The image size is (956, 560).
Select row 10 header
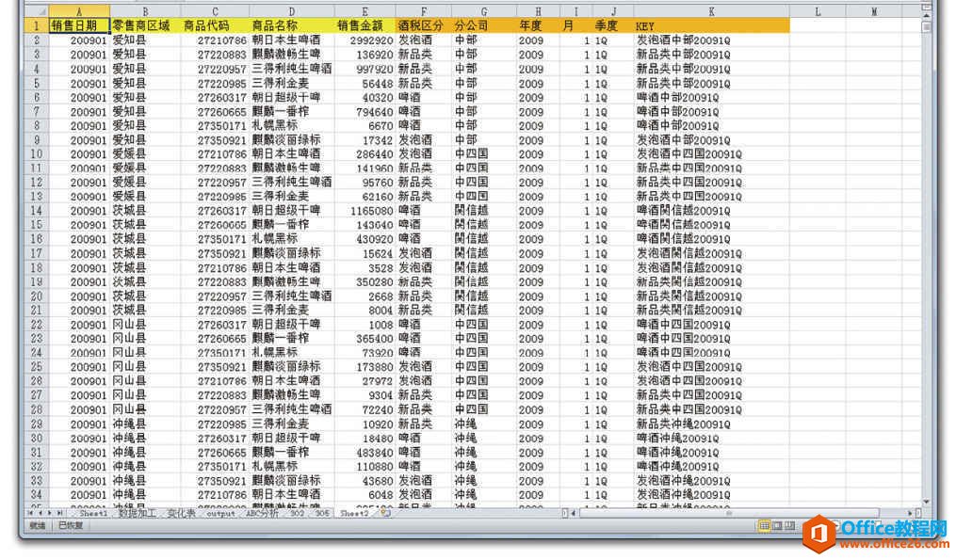coord(37,154)
